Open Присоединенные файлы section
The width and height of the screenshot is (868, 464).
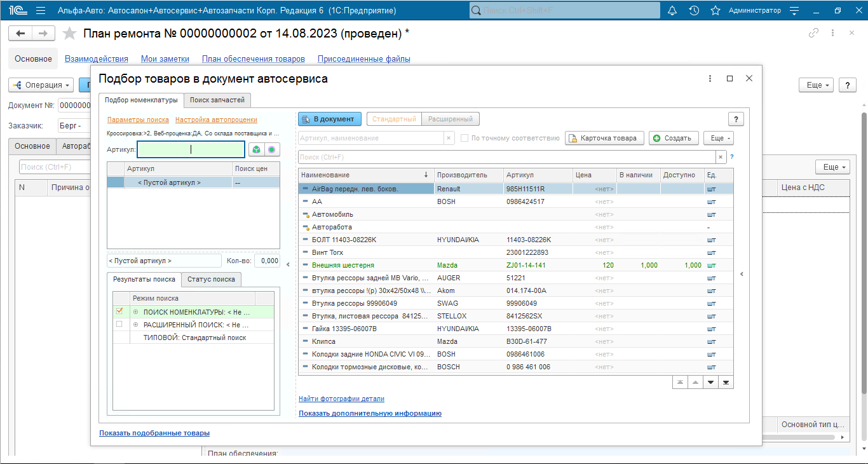[x=364, y=58]
